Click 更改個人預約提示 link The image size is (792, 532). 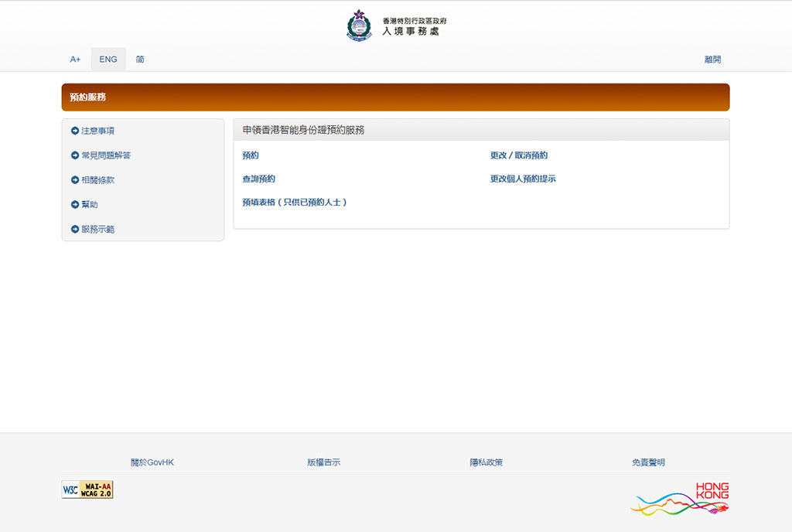pos(523,179)
